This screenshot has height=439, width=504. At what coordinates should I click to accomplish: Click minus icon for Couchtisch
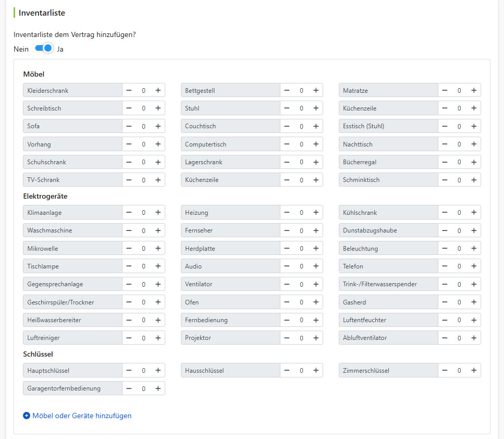[287, 126]
